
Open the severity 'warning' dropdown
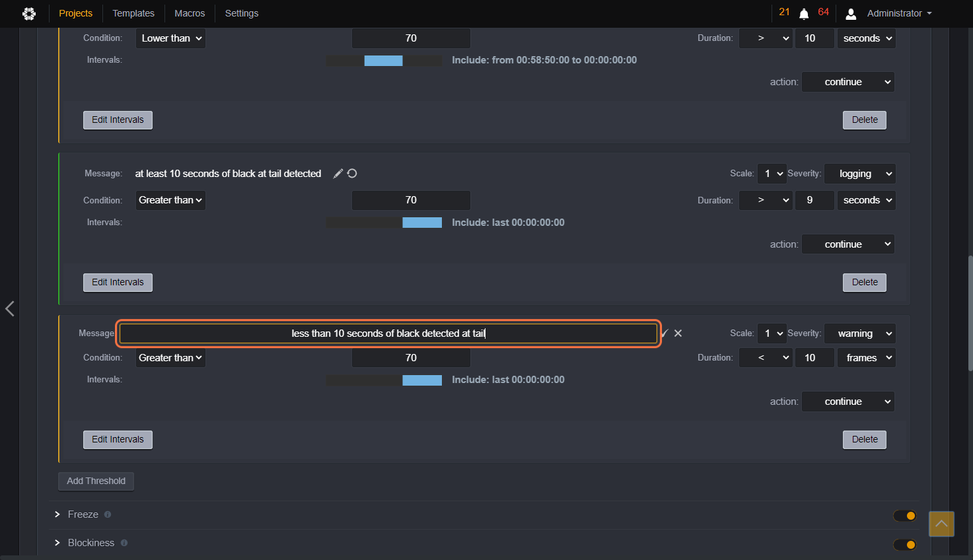click(859, 333)
